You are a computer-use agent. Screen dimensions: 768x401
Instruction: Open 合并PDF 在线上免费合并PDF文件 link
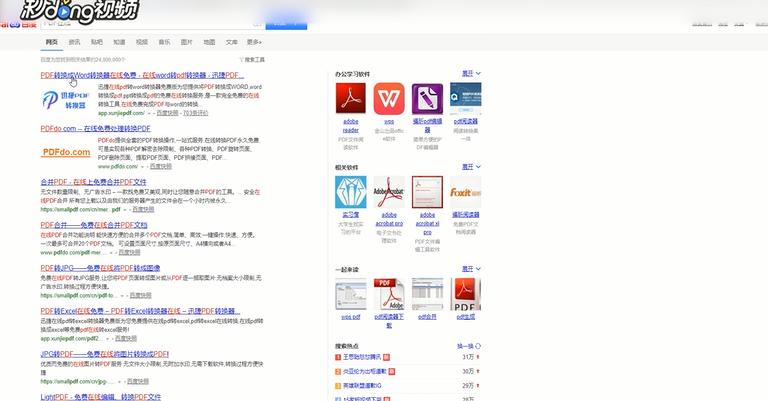click(x=94, y=182)
